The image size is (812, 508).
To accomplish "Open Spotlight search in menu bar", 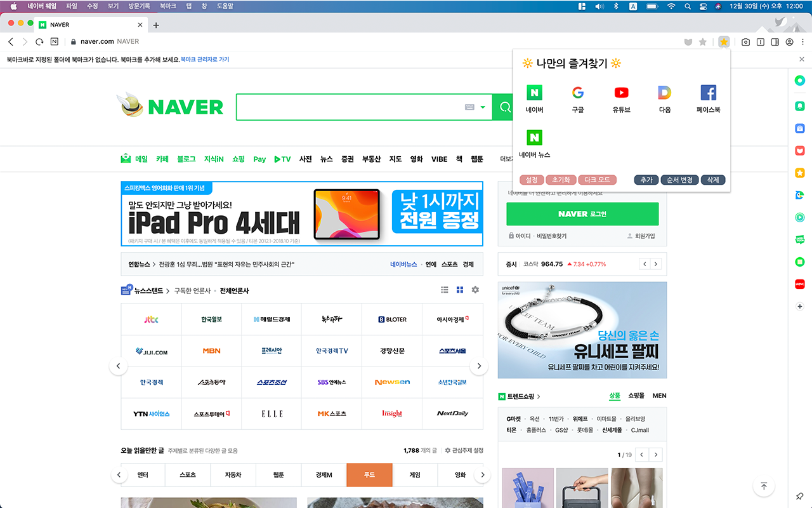I will point(688,6).
